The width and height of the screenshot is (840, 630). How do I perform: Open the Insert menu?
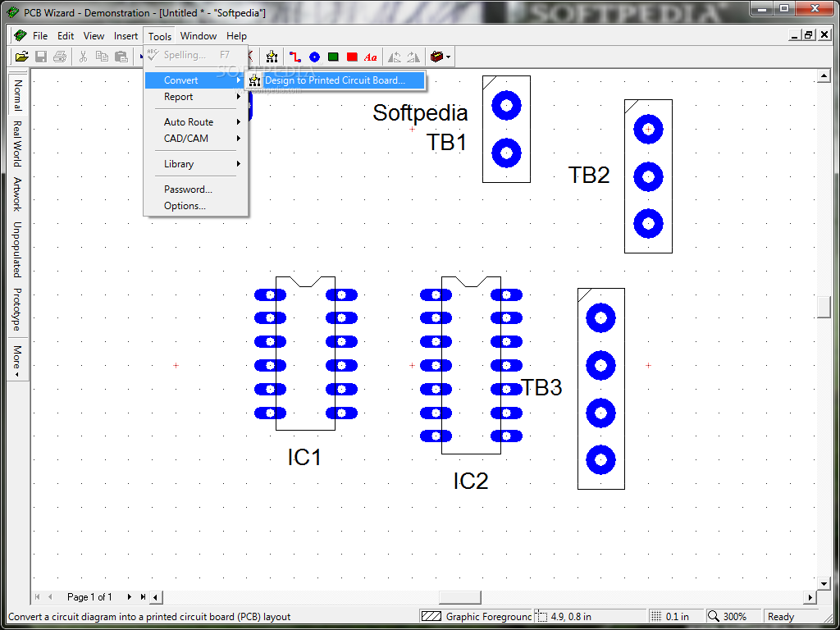(x=126, y=36)
